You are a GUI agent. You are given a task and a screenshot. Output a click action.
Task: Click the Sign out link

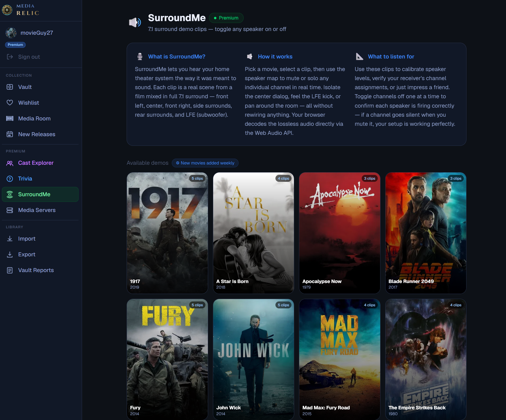pyautogui.click(x=29, y=57)
